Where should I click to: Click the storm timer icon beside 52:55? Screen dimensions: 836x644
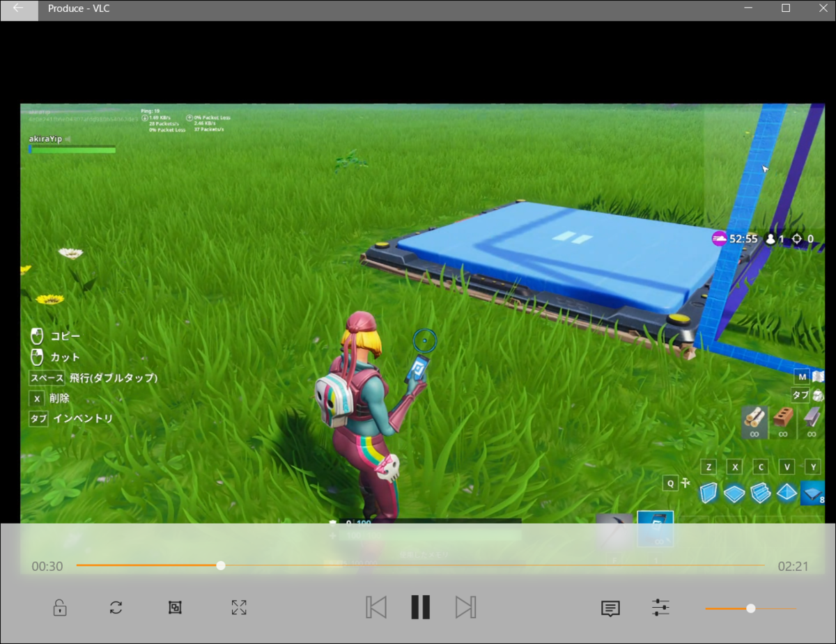coord(719,239)
